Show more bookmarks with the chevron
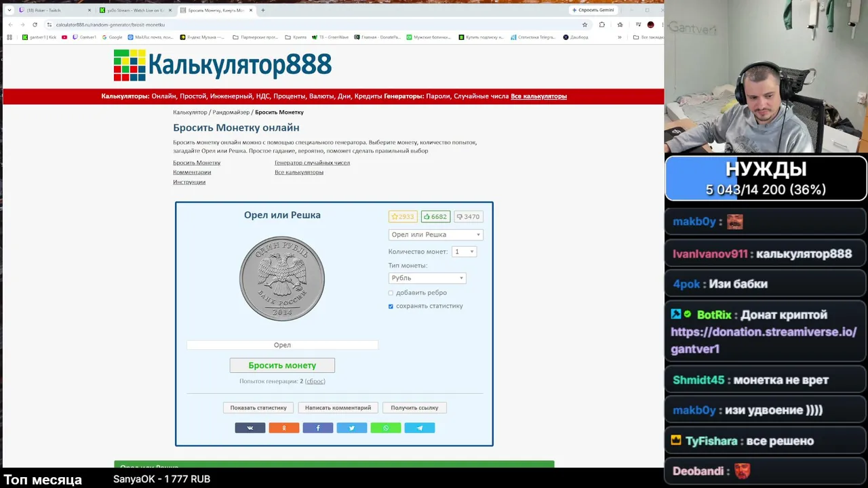The height and width of the screenshot is (488, 868). (619, 37)
